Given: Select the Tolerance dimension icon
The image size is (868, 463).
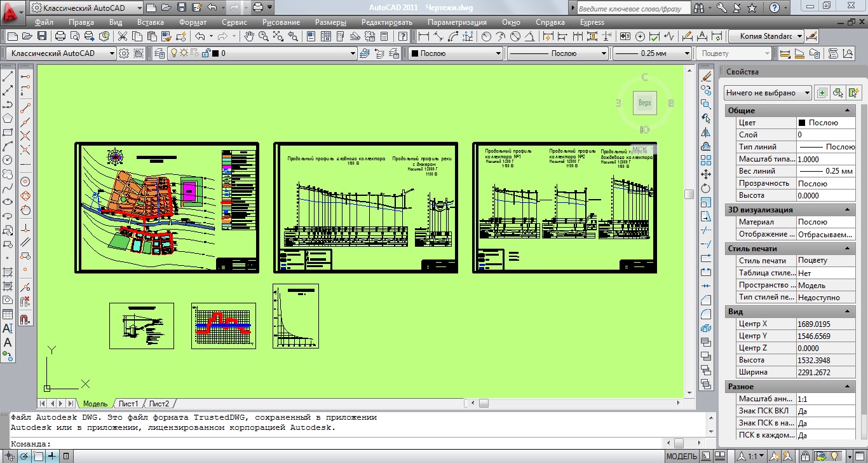Looking at the screenshot, I should pos(625,36).
